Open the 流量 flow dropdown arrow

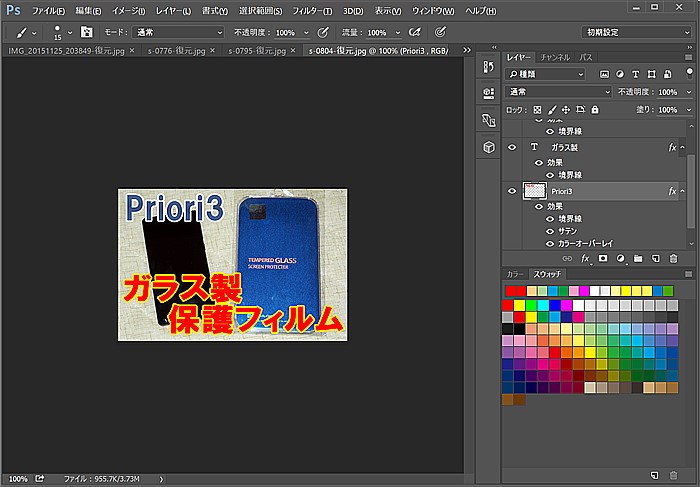[x=398, y=33]
